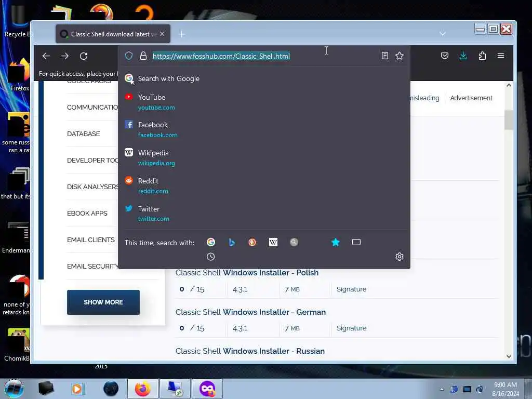The image size is (532, 399).
Task: Choose Search with Google suggestion
Action: (264, 79)
